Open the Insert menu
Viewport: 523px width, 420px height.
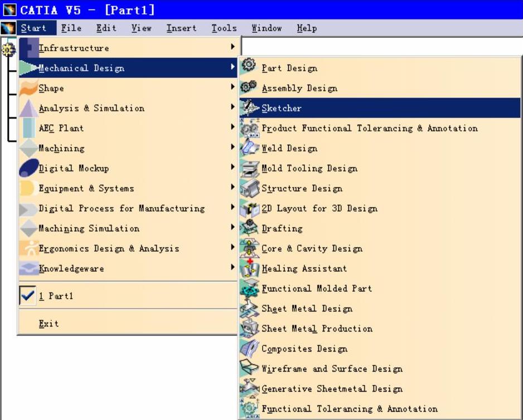pos(181,28)
